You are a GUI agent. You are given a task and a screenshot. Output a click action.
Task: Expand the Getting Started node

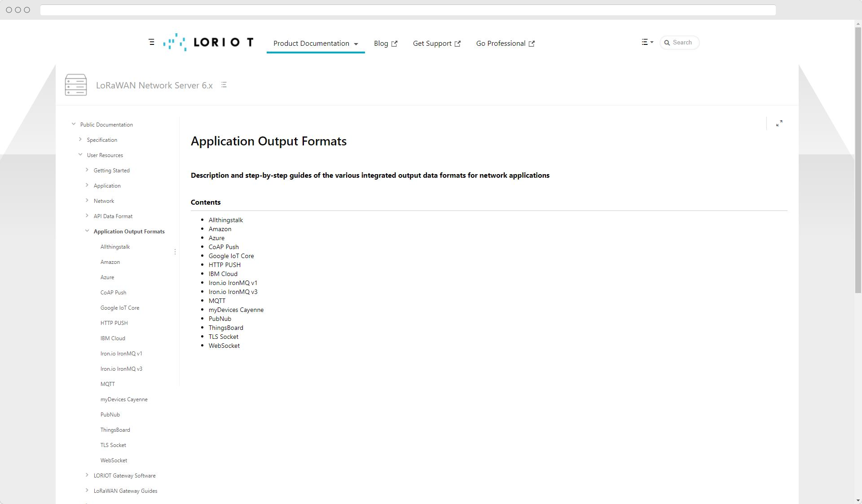pyautogui.click(x=87, y=170)
